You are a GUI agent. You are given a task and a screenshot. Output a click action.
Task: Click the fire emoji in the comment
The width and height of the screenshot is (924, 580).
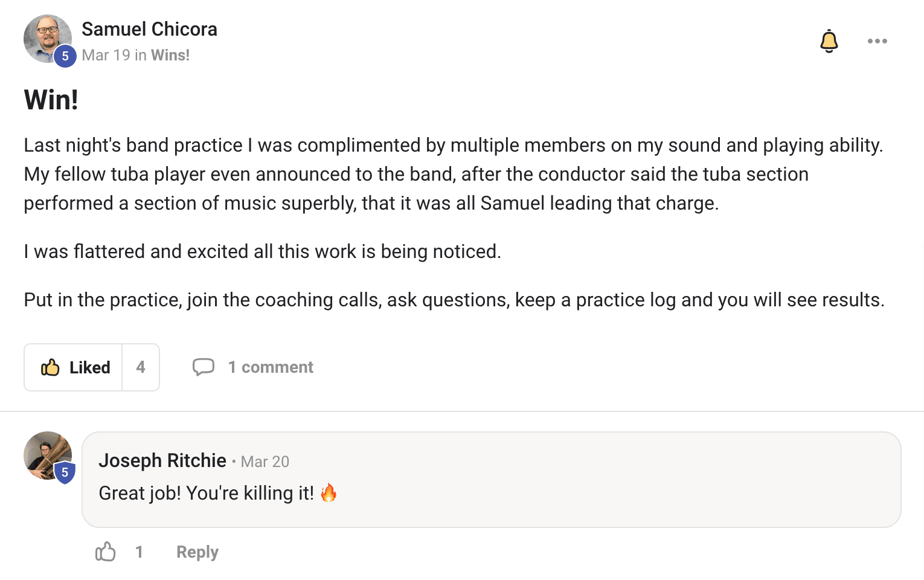(x=329, y=493)
